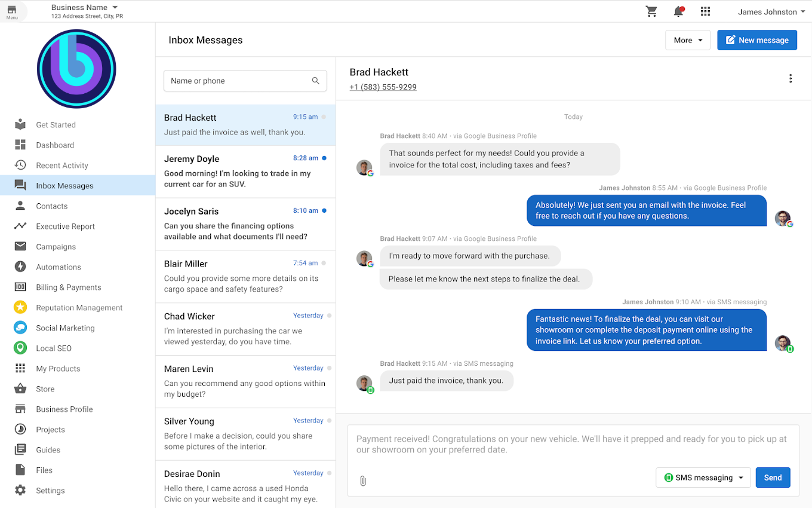
Task: Open the Blair Miller conversation
Action: pos(245,277)
